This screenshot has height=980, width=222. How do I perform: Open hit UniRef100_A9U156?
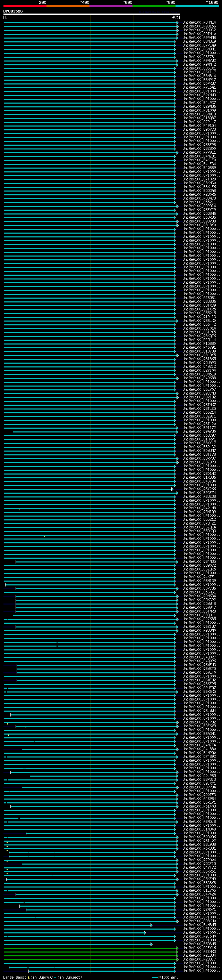coord(199,26)
